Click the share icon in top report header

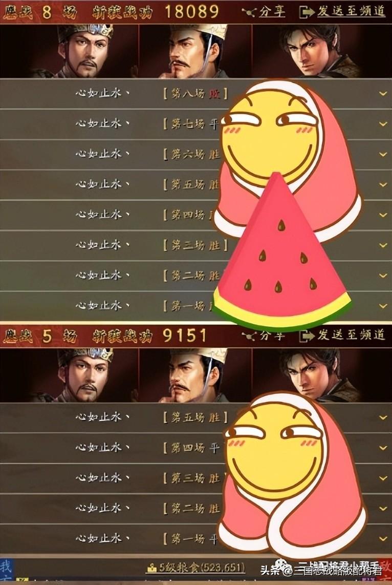point(249,12)
